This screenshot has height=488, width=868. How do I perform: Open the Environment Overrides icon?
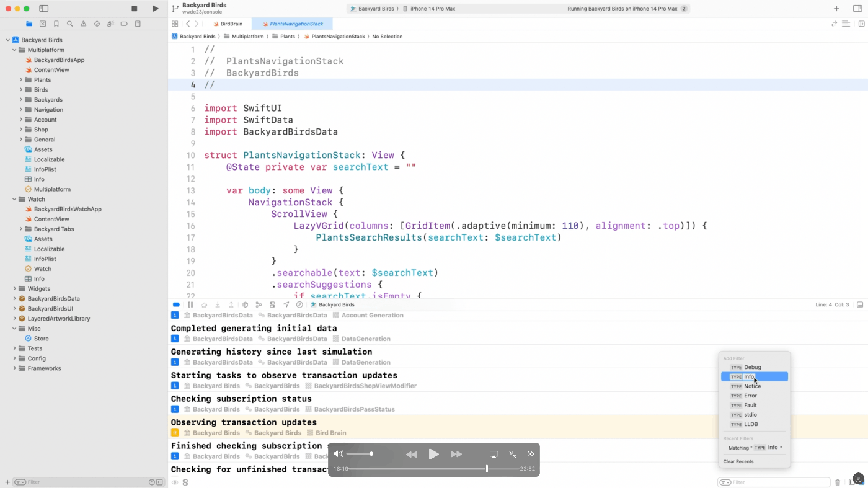[x=272, y=304]
